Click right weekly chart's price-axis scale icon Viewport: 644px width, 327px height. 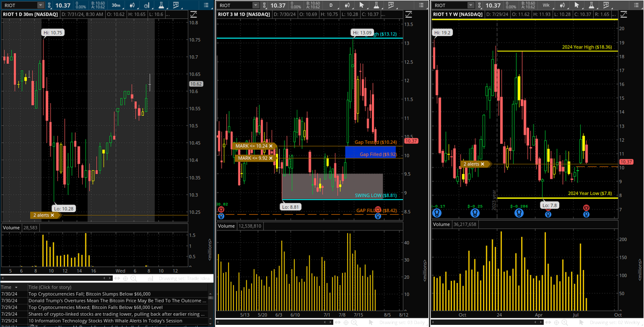click(624, 14)
